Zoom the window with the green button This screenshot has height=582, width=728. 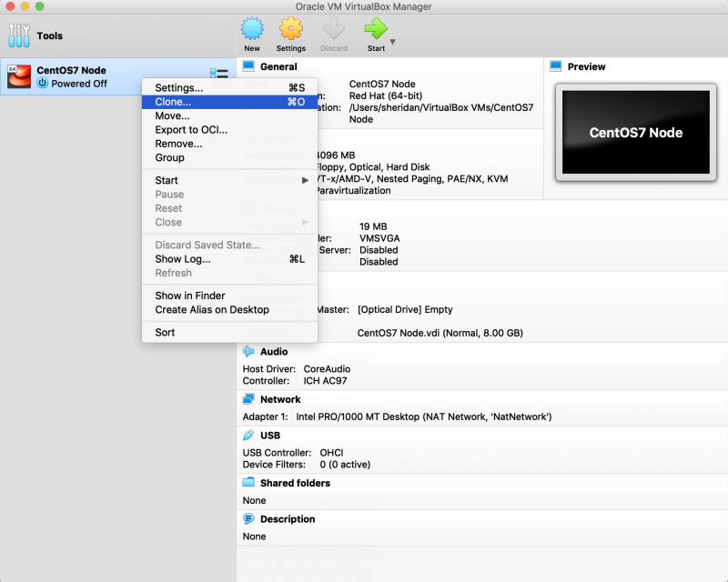pyautogui.click(x=40, y=6)
